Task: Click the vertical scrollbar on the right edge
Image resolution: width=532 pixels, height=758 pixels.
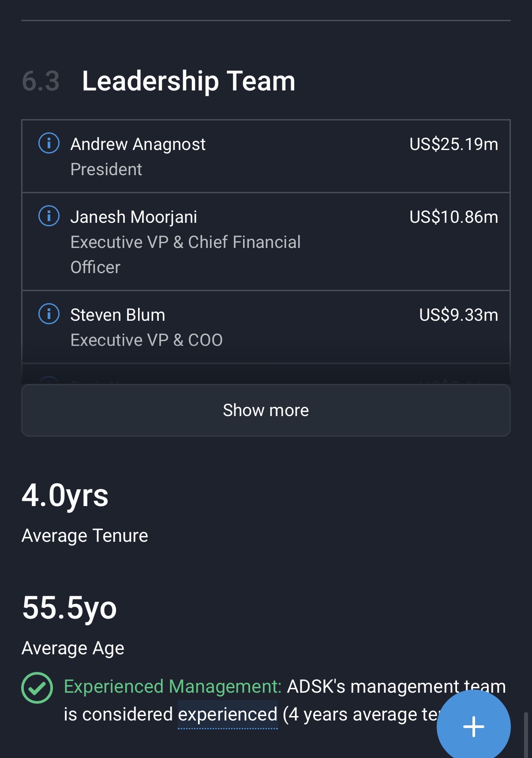Action: pyautogui.click(x=525, y=734)
